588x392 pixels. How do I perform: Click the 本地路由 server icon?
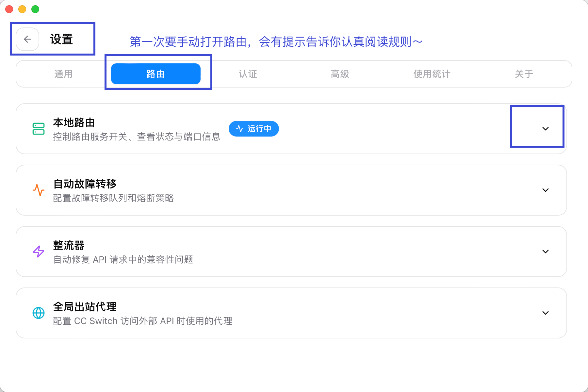[x=39, y=129]
